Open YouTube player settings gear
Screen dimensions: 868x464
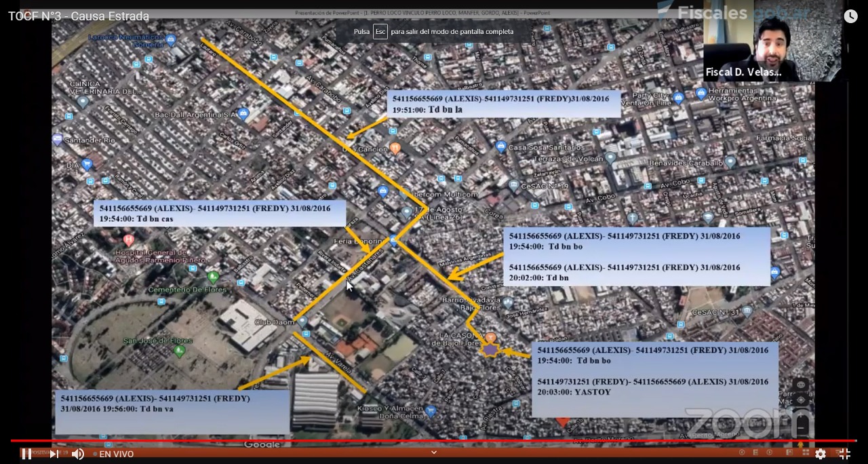point(821,454)
